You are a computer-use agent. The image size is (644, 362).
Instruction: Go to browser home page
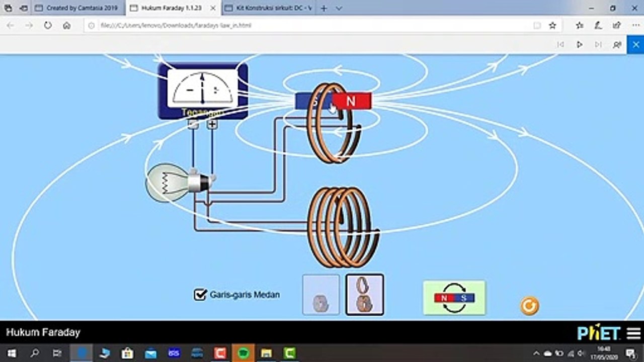click(66, 25)
